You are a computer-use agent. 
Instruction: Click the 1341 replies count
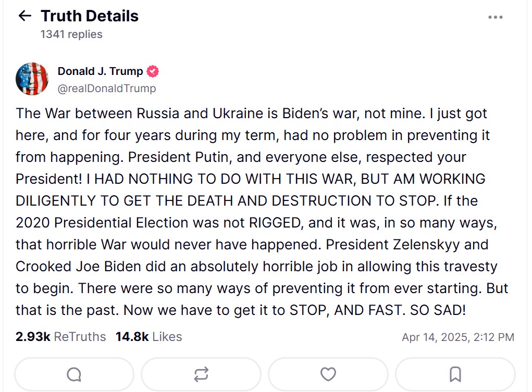click(x=71, y=34)
